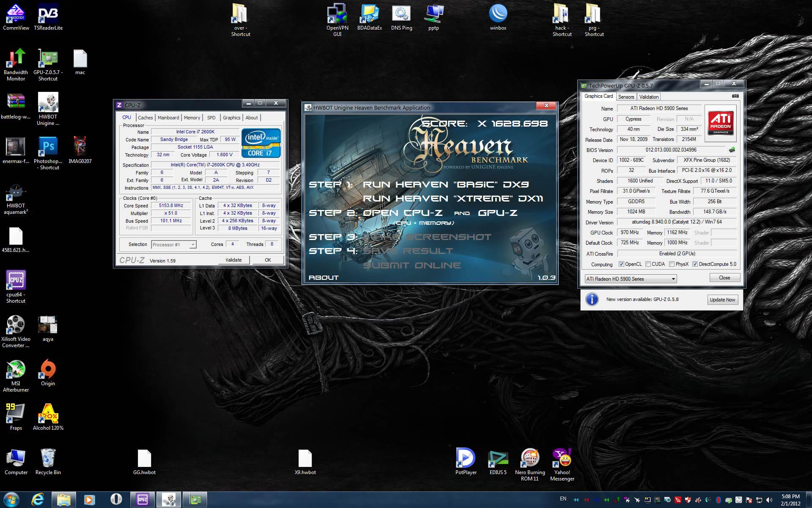
Task: Switch to the SPD tab in CPU-Z
Action: point(211,118)
